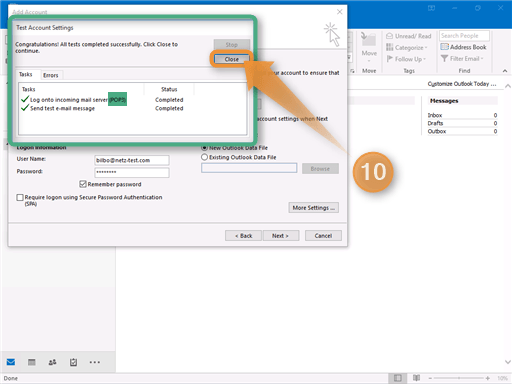
Task: Click the Unread/ Read ribbon button
Action: pos(409,36)
